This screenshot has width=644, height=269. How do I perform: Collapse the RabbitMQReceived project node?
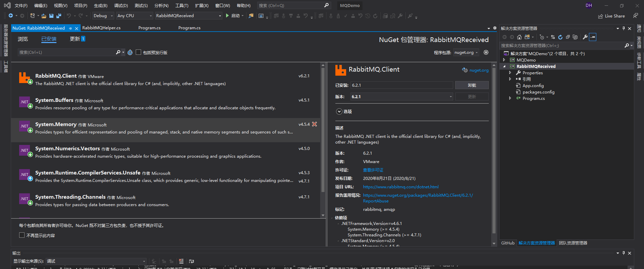pyautogui.click(x=504, y=67)
